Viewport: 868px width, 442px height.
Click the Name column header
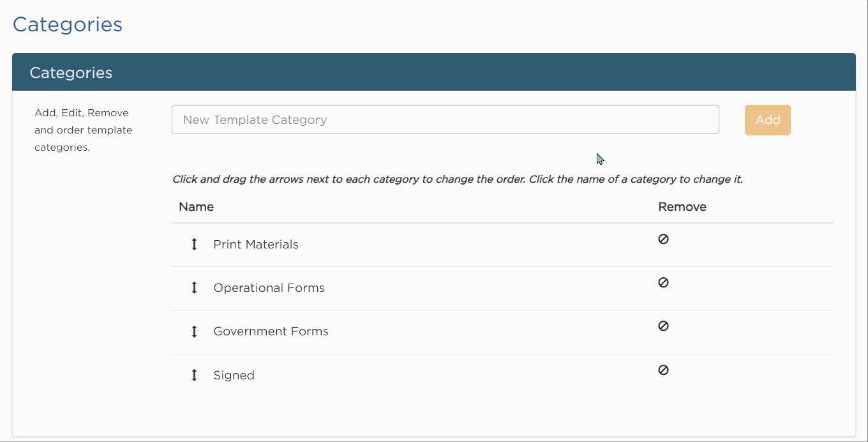(196, 206)
